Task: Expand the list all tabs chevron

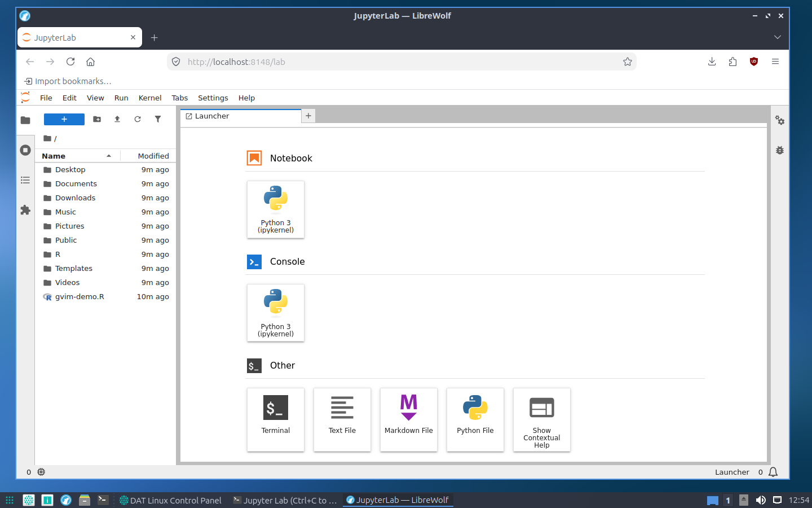Action: pos(778,37)
